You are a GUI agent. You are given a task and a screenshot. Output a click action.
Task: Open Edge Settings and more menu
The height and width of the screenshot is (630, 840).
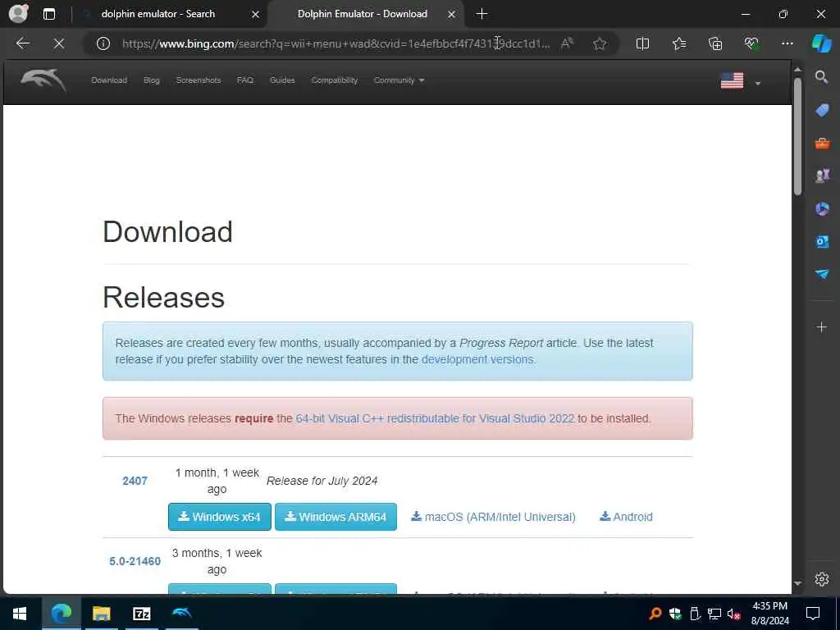click(x=787, y=43)
